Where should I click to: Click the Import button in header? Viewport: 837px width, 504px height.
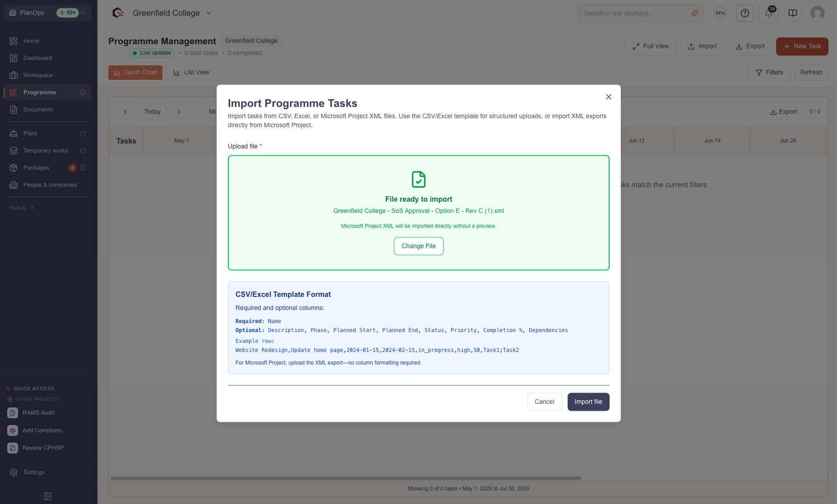click(x=702, y=46)
